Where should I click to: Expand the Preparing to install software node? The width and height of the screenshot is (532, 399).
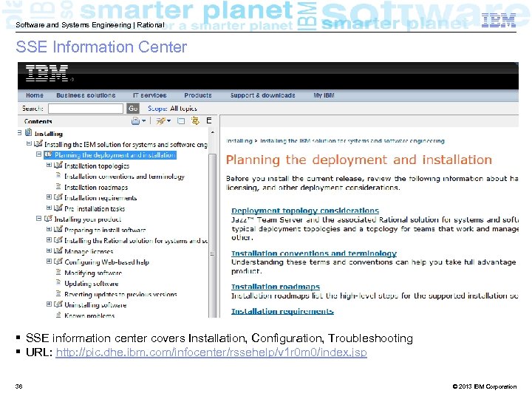tap(49, 229)
